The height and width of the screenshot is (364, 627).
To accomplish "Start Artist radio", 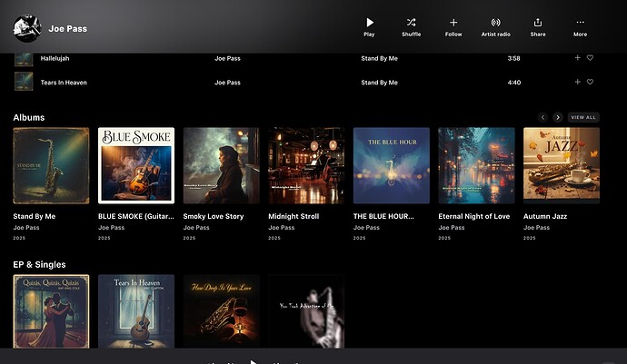I will click(x=495, y=23).
